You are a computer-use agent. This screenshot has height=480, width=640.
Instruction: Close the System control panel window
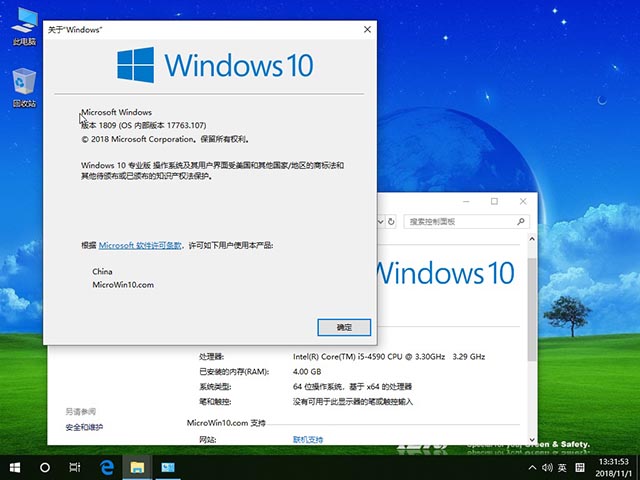[523, 201]
